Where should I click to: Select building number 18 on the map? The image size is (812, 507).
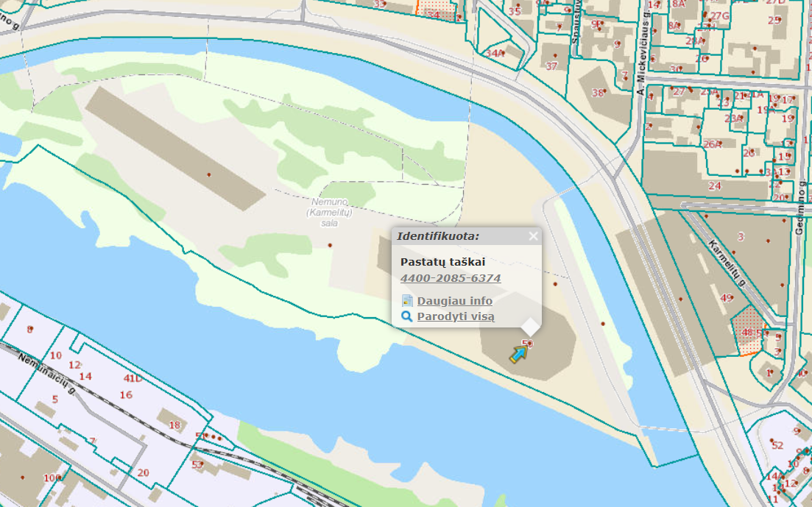[174, 425]
